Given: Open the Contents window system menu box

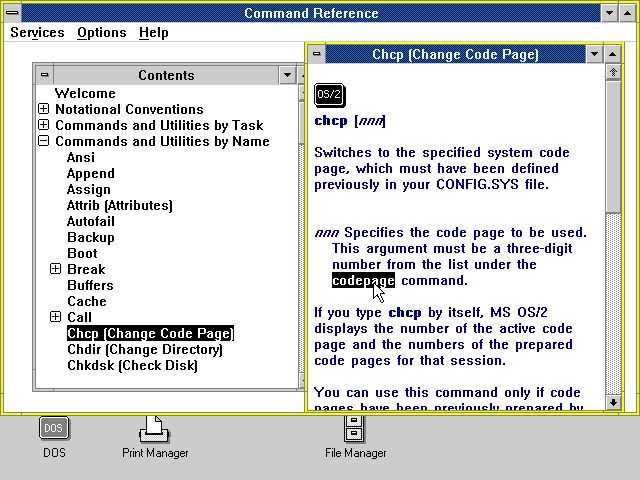Looking at the screenshot, I should point(44,75).
